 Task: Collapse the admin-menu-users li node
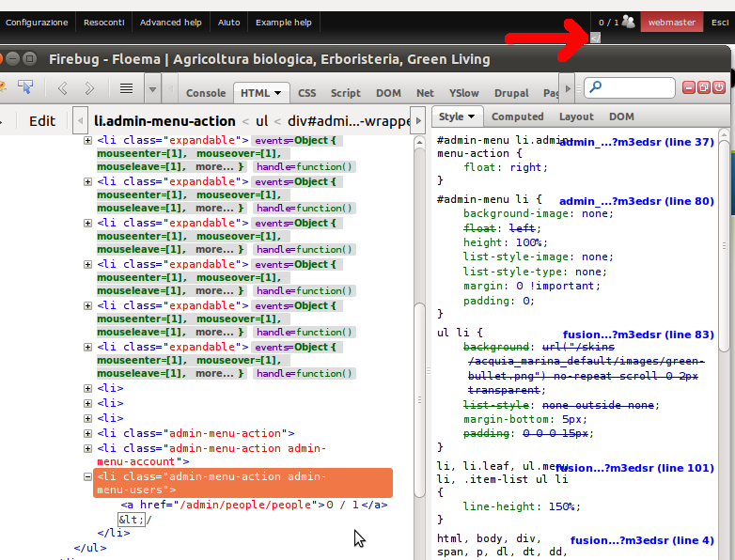tap(87, 476)
